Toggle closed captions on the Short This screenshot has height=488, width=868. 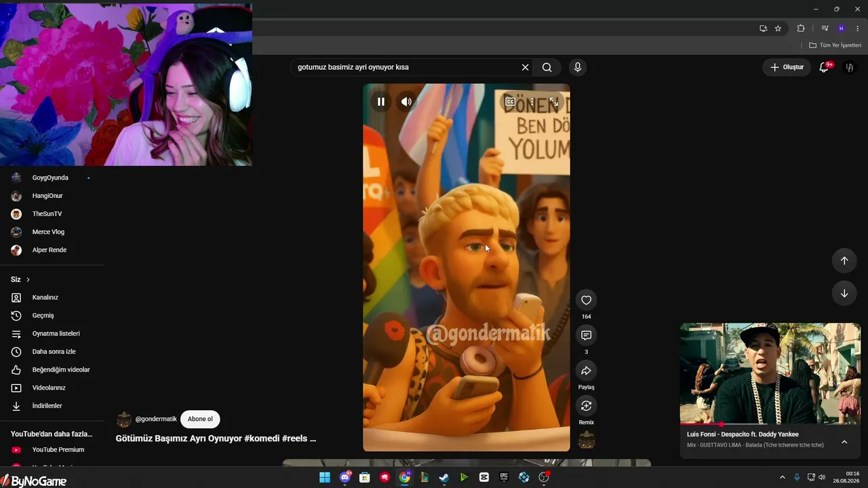pos(511,102)
